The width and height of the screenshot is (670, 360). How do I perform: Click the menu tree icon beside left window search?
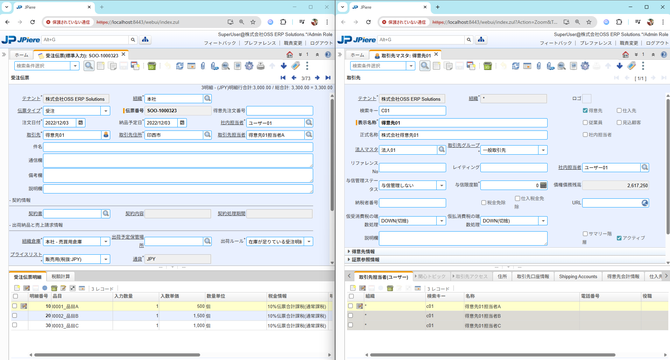[x=145, y=40]
